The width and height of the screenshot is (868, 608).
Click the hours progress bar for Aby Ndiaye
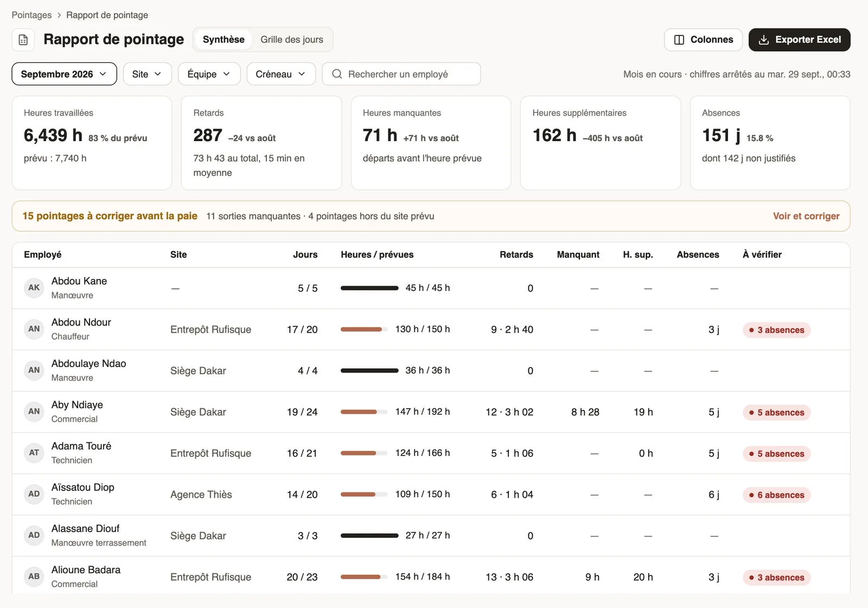[364, 412]
